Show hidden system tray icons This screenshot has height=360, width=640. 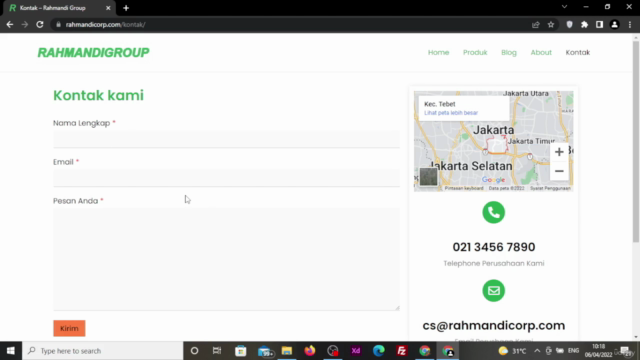pyautogui.click(x=537, y=351)
